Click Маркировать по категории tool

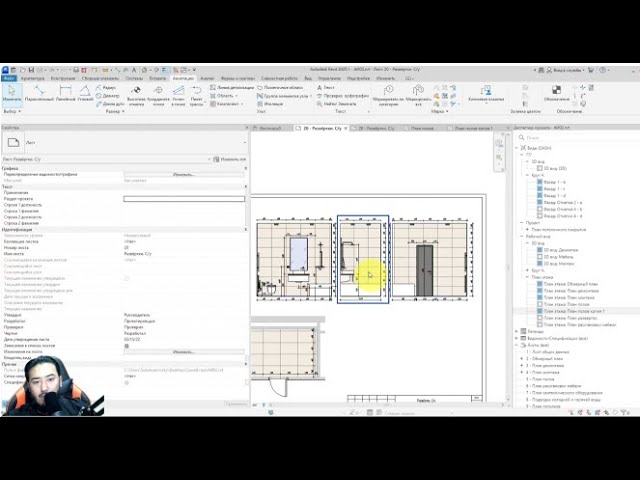coord(388,96)
